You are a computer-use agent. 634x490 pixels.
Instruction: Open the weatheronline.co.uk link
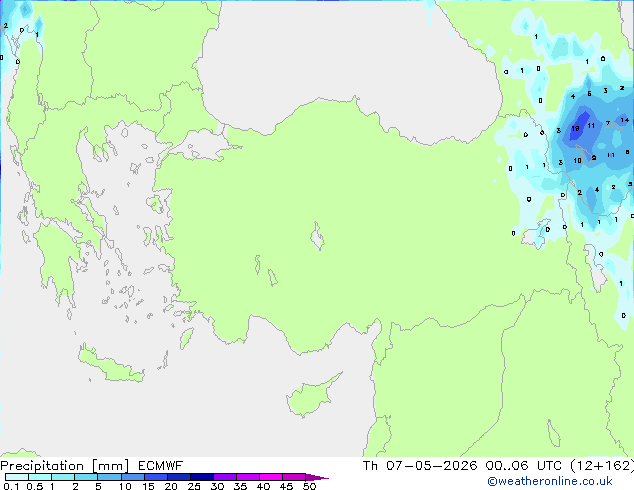coord(550,481)
